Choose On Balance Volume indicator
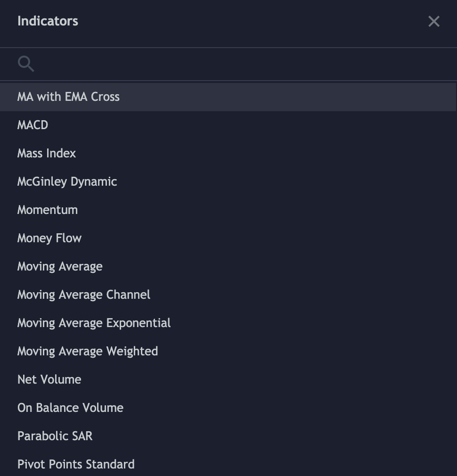Screen dimensions: 457x476 click(228, 408)
